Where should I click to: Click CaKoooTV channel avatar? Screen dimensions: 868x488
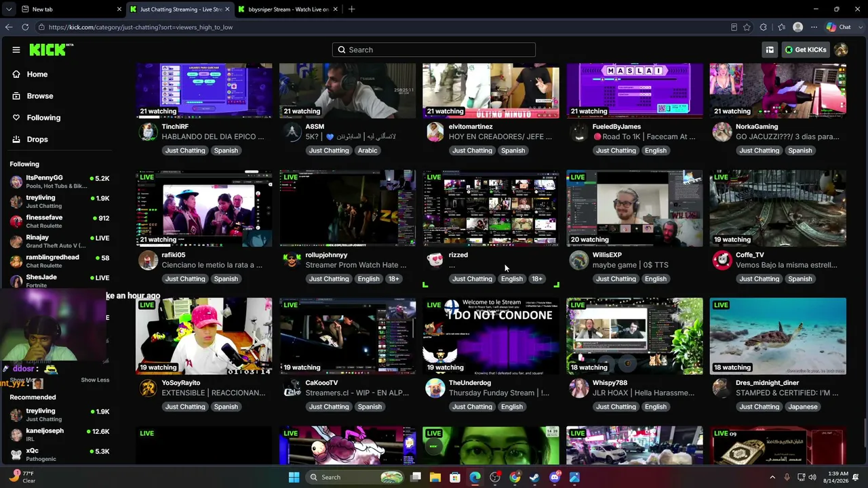292,388
